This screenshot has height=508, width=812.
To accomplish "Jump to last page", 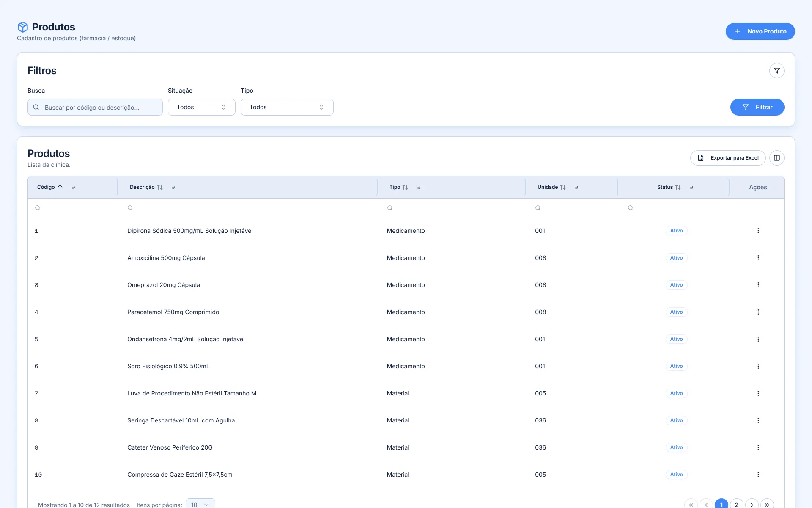I will 767,504.
